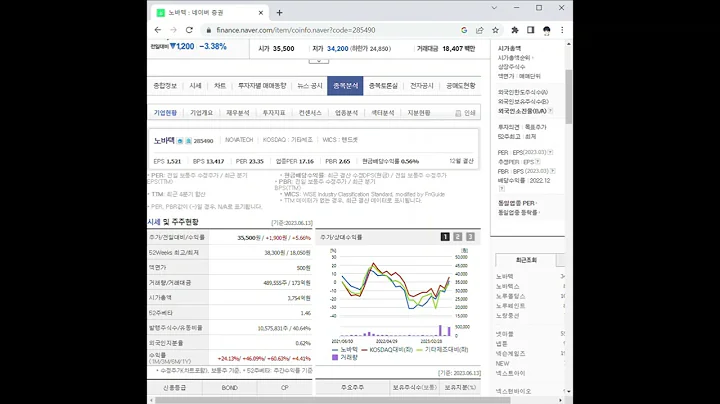Viewport: 720px width, 404px height.
Task: Open Chrome three-dot menu
Action: (562, 30)
